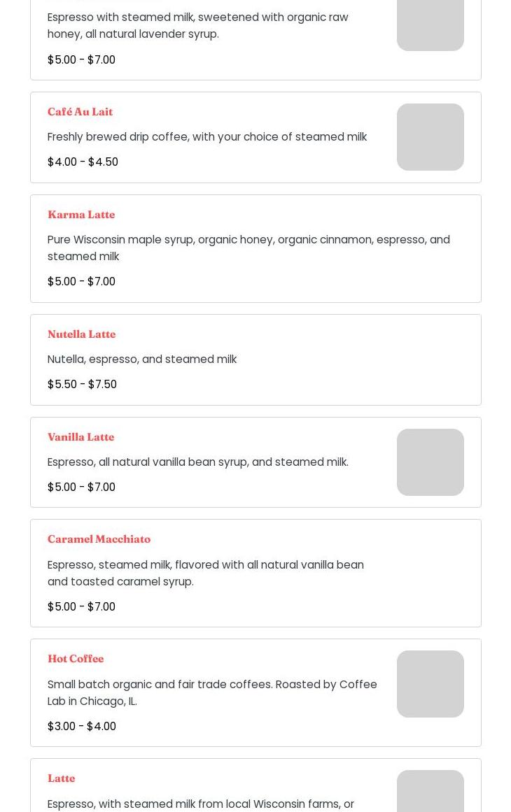Open the Café Au Lait menu item
Image resolution: width=511 pixels, height=812 pixels.
(80, 112)
